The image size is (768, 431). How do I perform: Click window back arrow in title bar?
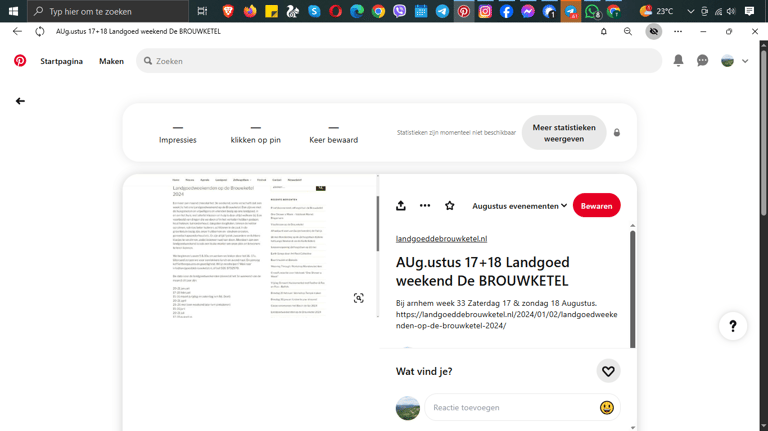tap(17, 31)
